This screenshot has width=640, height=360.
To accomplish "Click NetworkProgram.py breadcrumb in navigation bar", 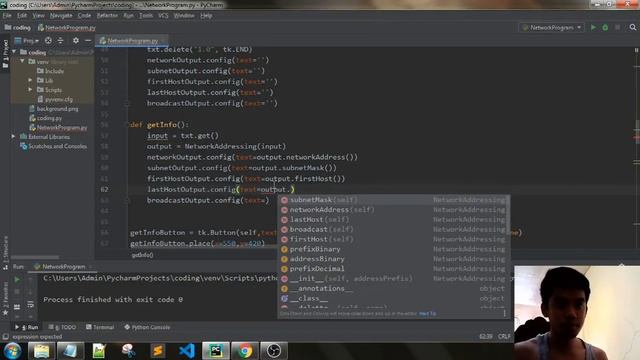I will [x=67, y=27].
